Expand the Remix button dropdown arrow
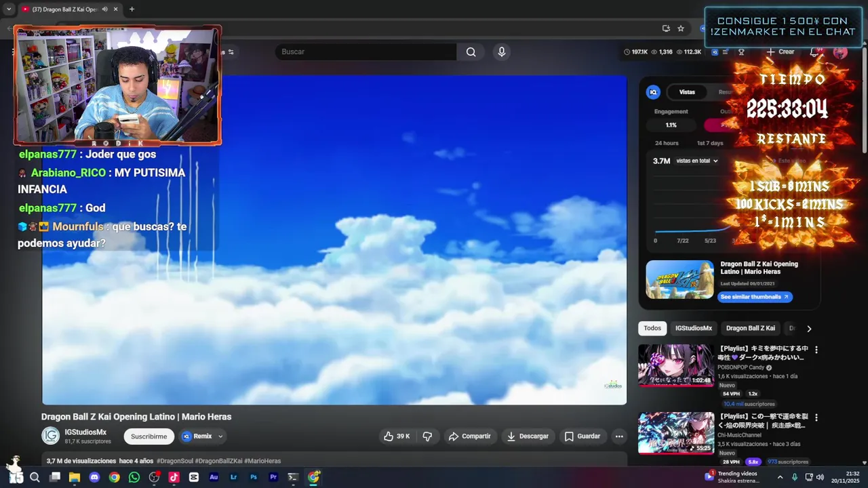The height and width of the screenshot is (488, 868). pyautogui.click(x=220, y=436)
